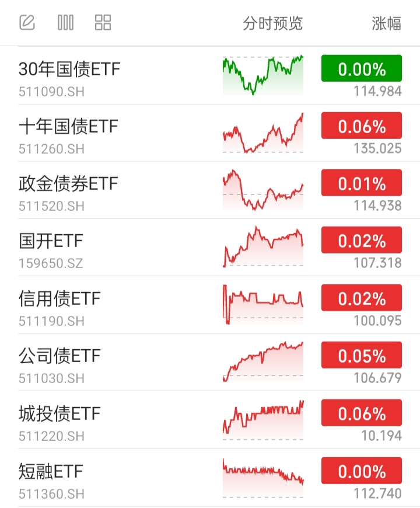Toggle 十年国债ETF's 0.06% change badge

(x=362, y=126)
